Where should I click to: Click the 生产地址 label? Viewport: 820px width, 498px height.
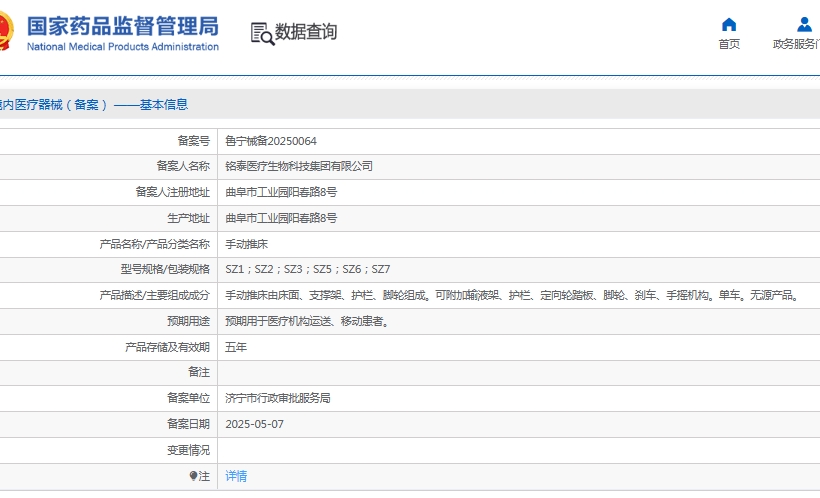pos(188,218)
